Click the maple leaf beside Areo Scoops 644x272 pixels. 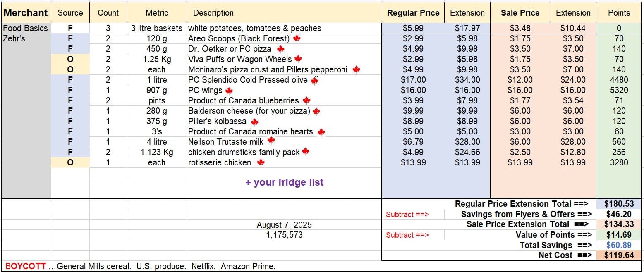point(297,38)
